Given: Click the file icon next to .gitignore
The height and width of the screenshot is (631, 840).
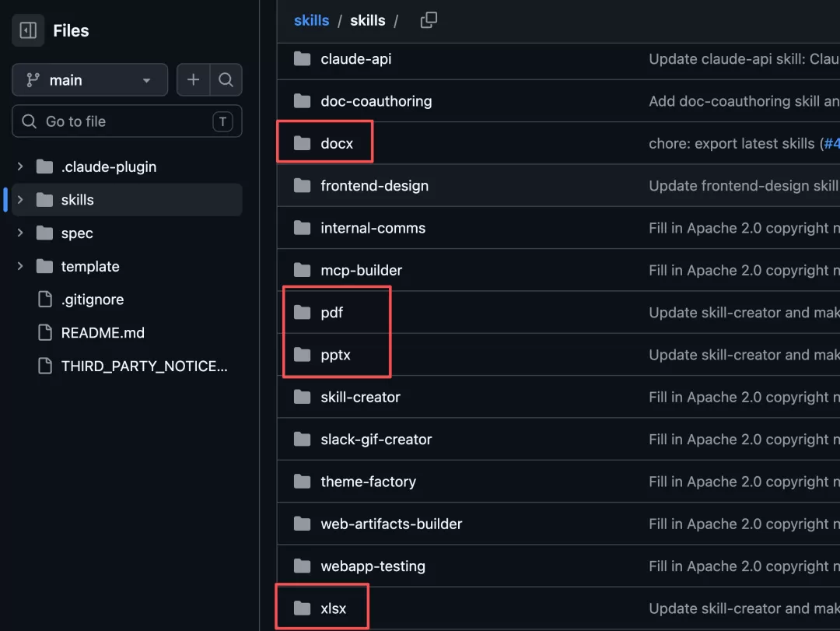Looking at the screenshot, I should [x=45, y=300].
